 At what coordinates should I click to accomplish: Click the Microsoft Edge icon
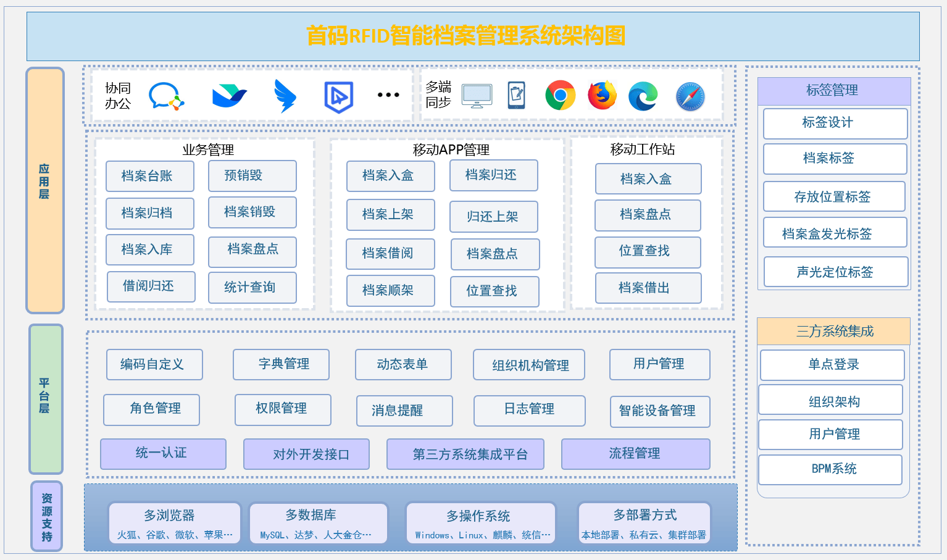643,96
